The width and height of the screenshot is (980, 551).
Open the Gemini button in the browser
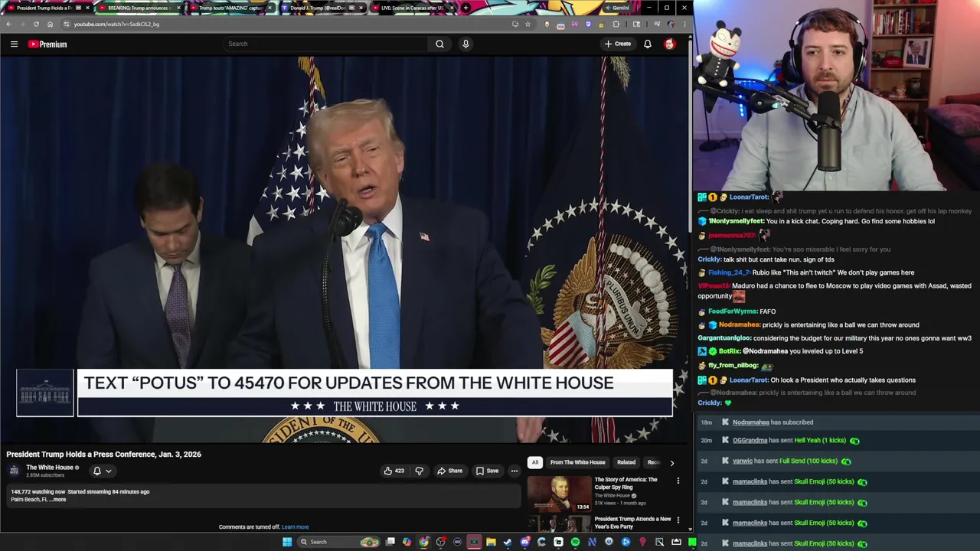(618, 8)
